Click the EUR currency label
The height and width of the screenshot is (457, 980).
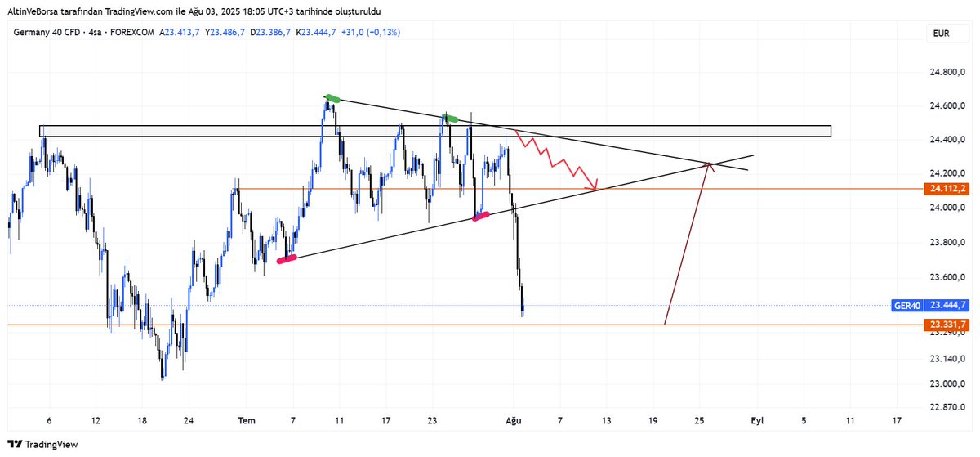tap(940, 33)
